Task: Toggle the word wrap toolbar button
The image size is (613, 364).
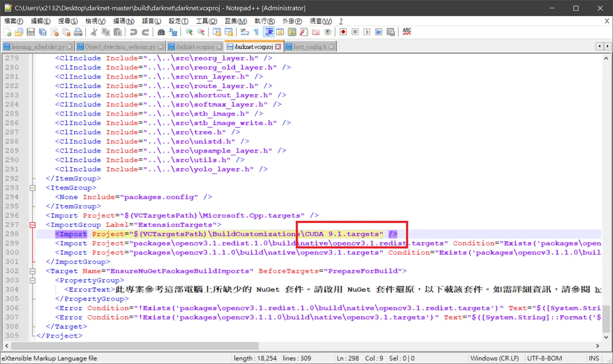Action: [244, 32]
